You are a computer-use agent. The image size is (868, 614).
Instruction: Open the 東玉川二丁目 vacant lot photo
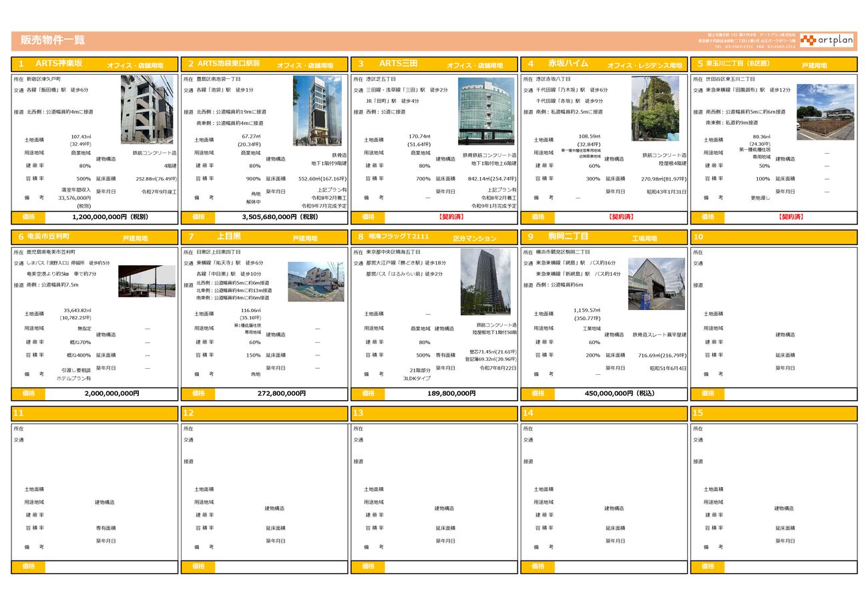pyautogui.click(x=825, y=112)
